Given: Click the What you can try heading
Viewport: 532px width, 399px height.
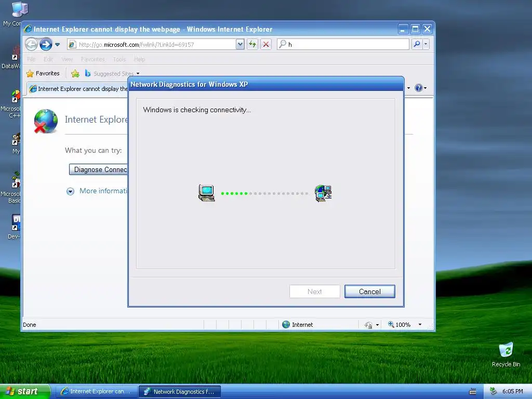Looking at the screenshot, I should click(x=94, y=150).
